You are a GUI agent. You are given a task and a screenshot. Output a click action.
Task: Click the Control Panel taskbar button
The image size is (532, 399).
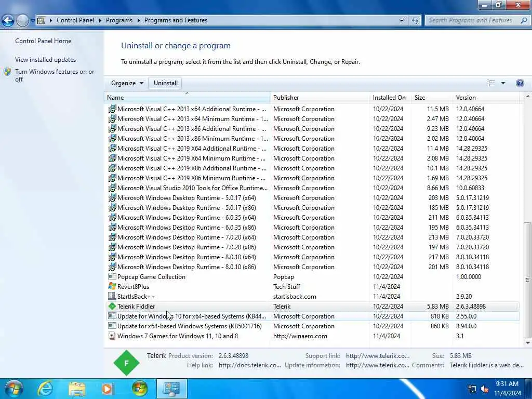click(171, 389)
